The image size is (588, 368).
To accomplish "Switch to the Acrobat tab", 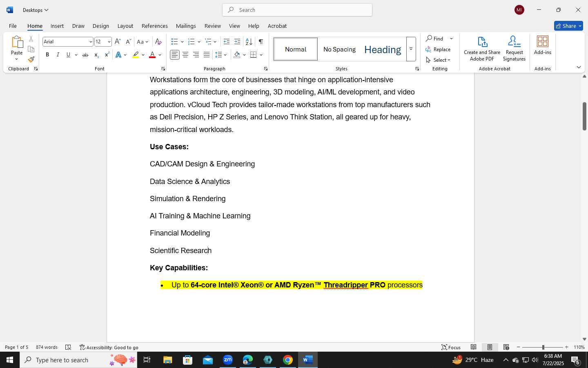I will click(x=277, y=26).
